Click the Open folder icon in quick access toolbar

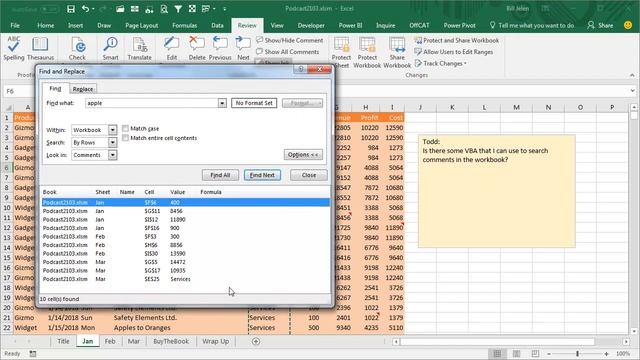click(120, 9)
